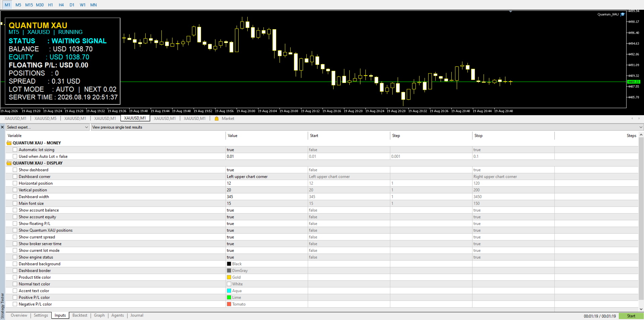Open the Overview tab
Screen dimensions: 644x320
[19, 315]
